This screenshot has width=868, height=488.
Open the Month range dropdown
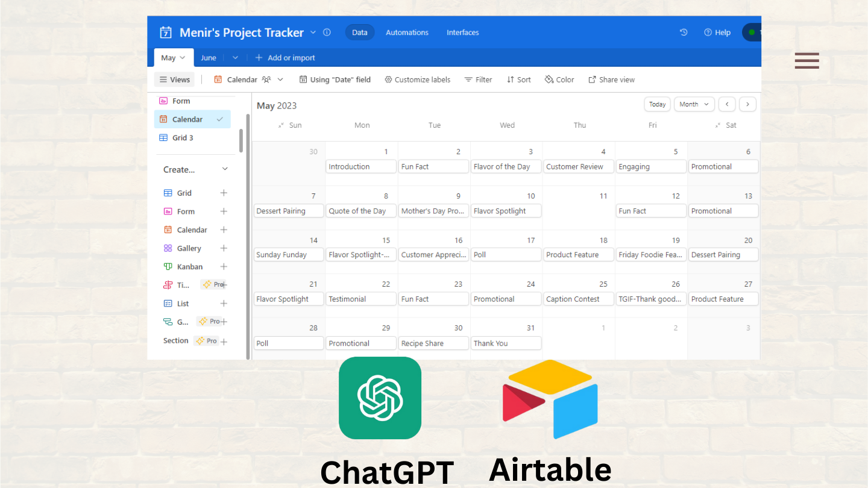(x=694, y=104)
